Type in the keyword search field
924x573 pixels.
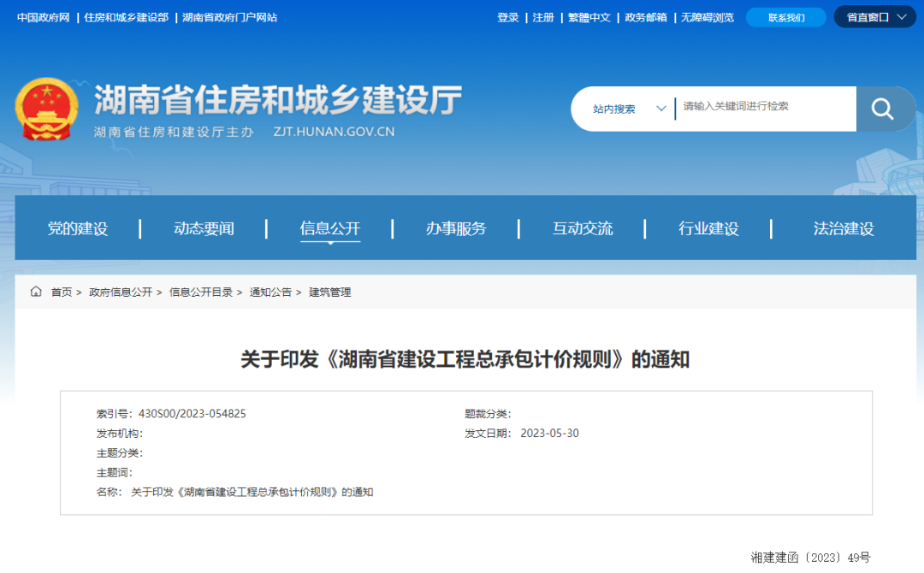point(764,107)
